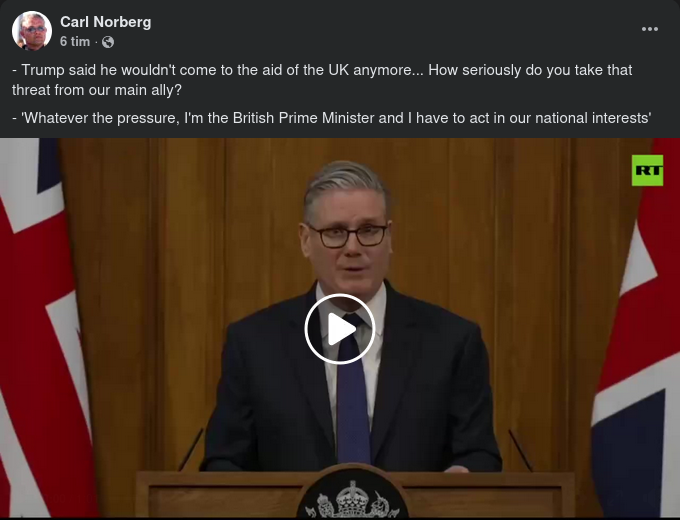Open Carl Norberg profile name link
This screenshot has height=520, width=680.
[106, 22]
